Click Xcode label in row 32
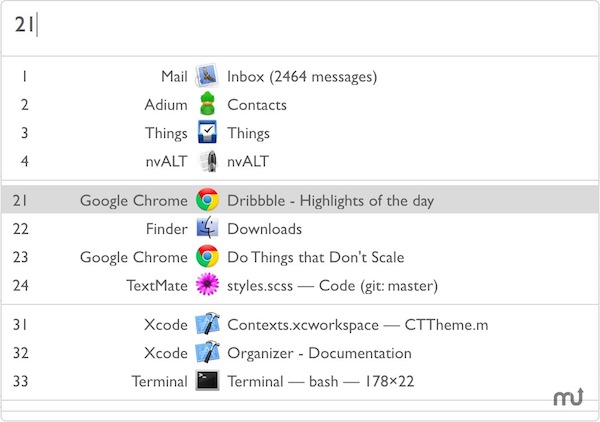The width and height of the screenshot is (600, 422). (166, 353)
